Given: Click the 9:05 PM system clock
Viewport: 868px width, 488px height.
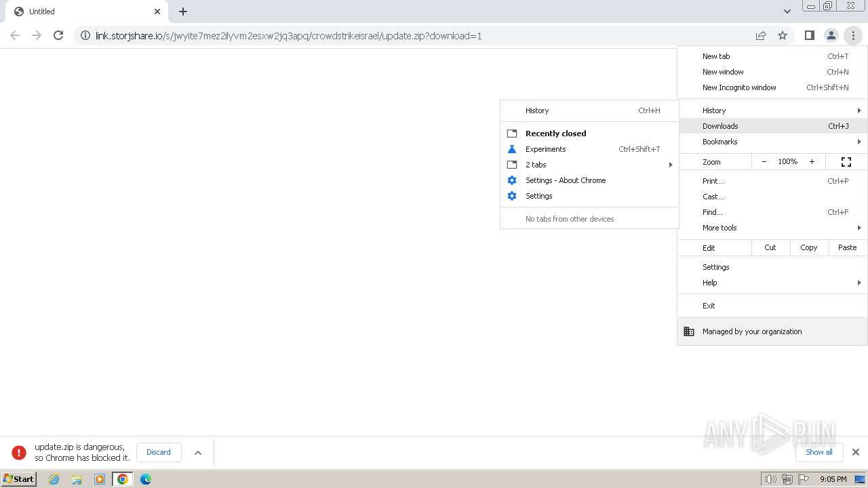Looking at the screenshot, I should 833,479.
